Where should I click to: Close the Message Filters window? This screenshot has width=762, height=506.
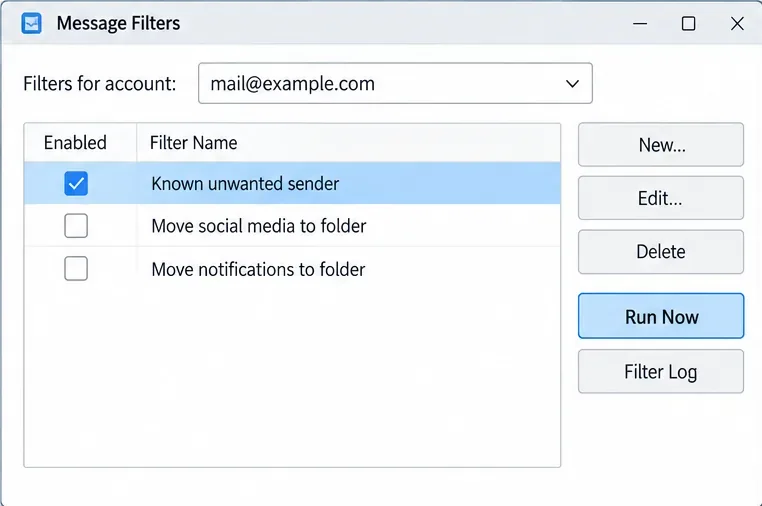(x=737, y=23)
